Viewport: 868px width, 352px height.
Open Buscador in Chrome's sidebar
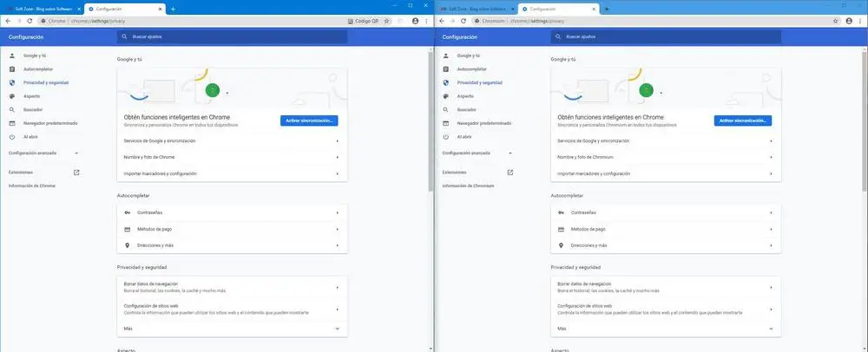33,109
